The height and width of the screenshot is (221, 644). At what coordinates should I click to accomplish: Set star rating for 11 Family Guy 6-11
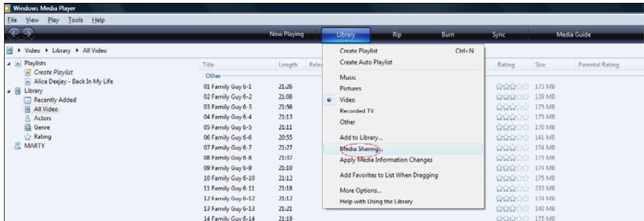coord(512,188)
